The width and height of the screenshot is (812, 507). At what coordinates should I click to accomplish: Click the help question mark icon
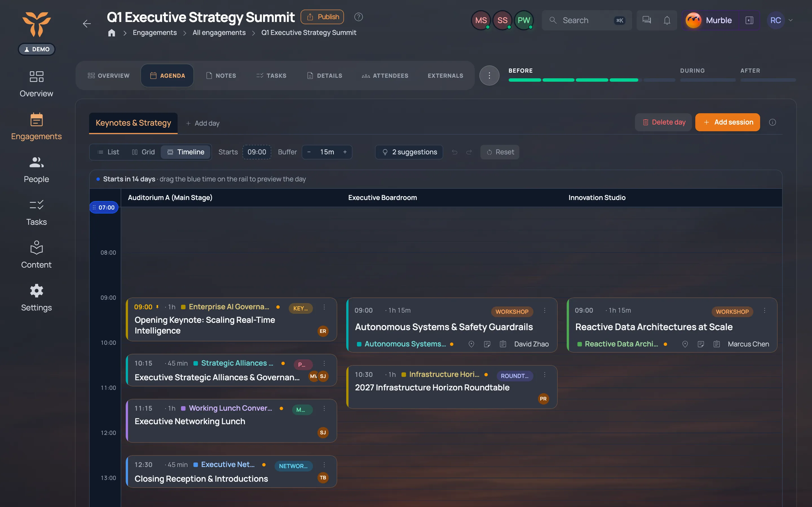click(358, 17)
